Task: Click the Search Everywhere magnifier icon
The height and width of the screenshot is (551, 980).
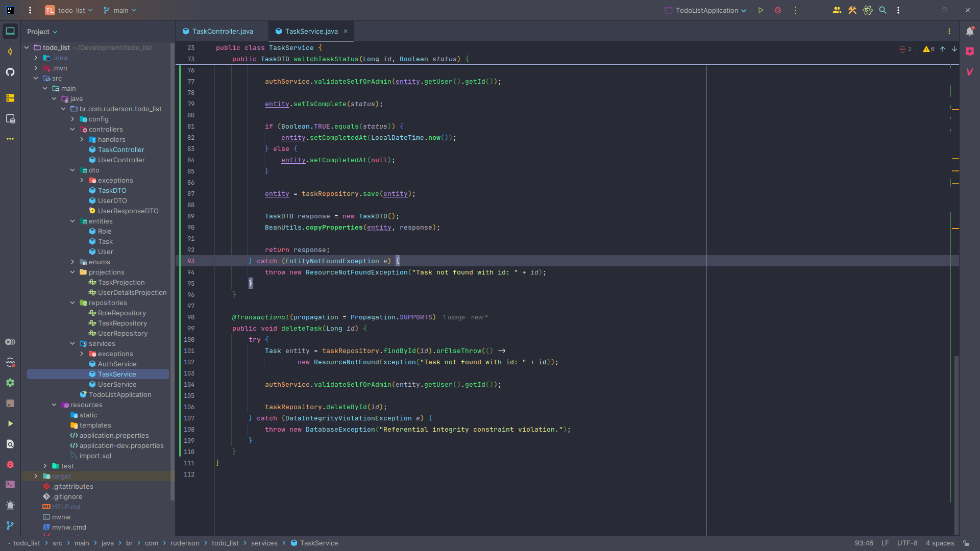Action: tap(883, 10)
